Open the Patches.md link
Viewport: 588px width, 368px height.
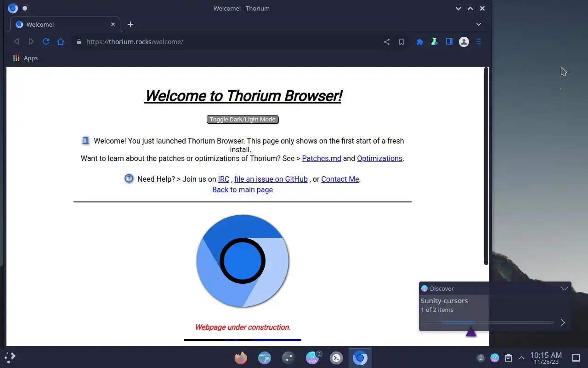click(x=322, y=158)
